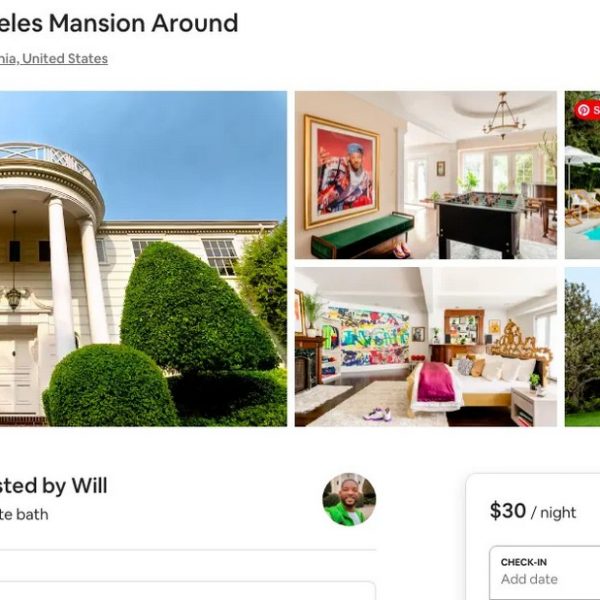Open the United States location link
The width and height of the screenshot is (600, 600).
65,59
